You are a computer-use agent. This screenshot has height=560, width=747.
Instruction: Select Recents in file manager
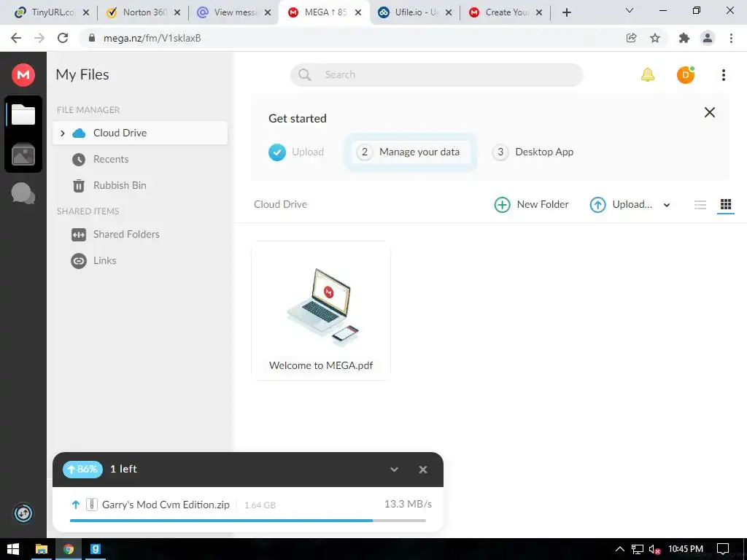coord(111,159)
